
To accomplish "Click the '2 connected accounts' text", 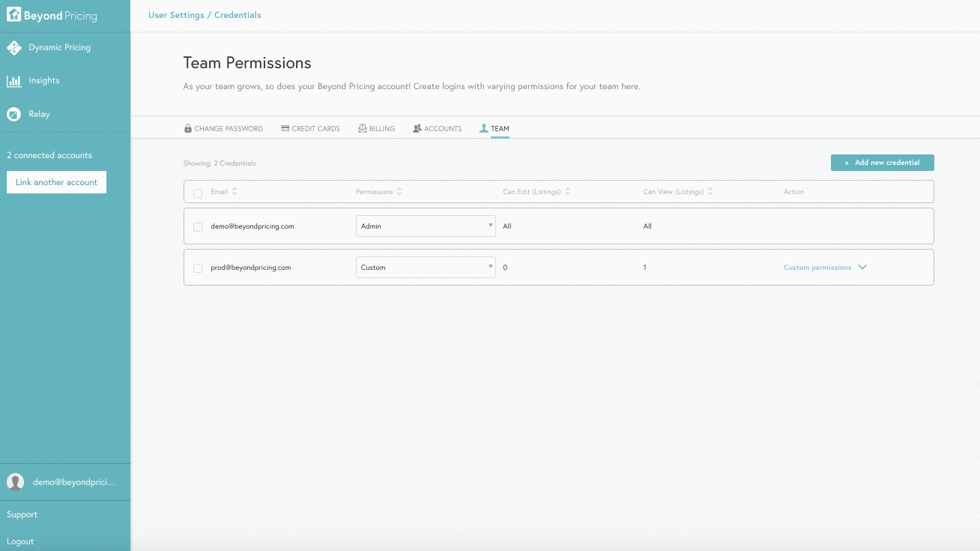I will [x=49, y=155].
